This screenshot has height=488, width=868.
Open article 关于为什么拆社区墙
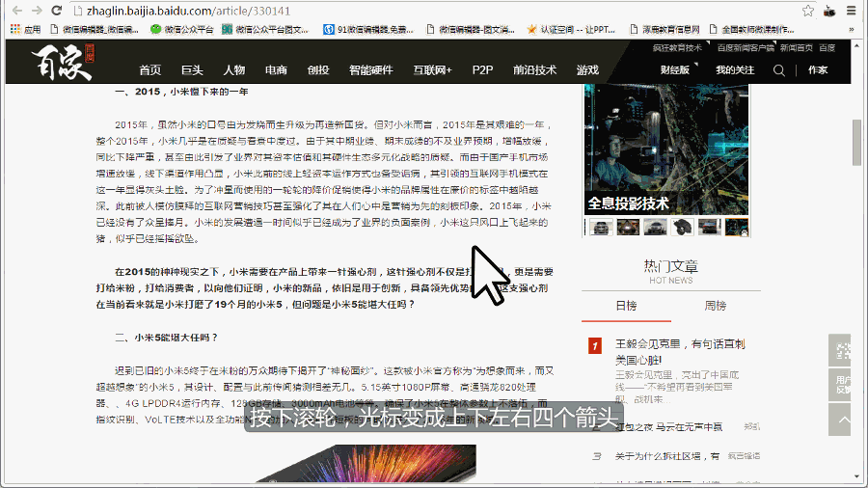click(667, 456)
